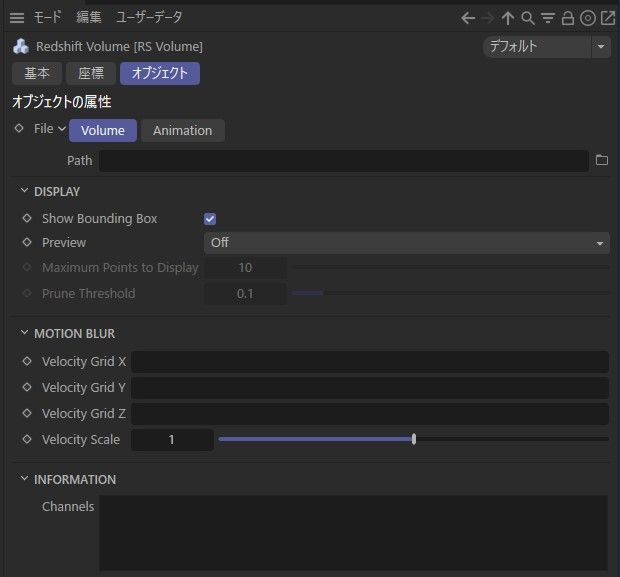Open attribute search magnifier icon
The height and width of the screenshot is (577, 620).
coord(528,18)
